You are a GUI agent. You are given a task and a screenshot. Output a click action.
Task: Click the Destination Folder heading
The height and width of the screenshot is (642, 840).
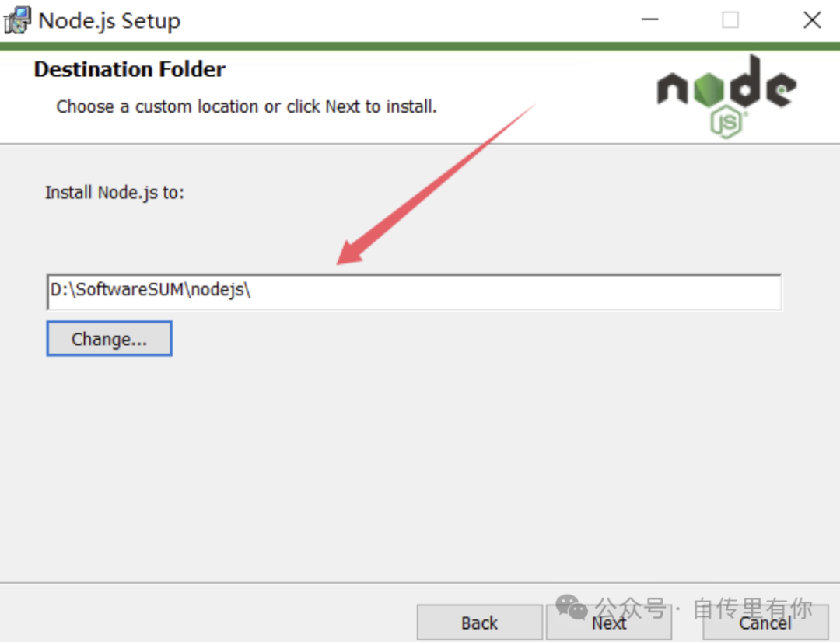click(130, 69)
